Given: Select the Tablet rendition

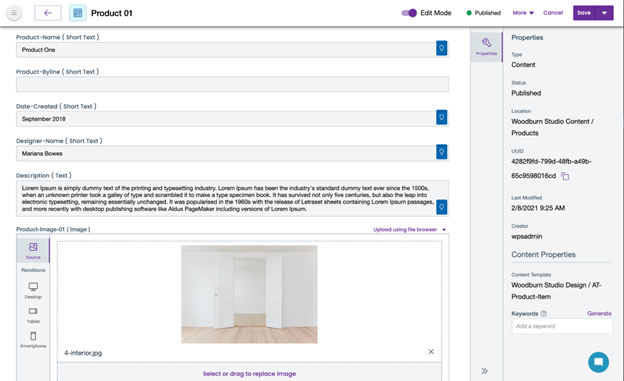Looking at the screenshot, I should point(33,315).
